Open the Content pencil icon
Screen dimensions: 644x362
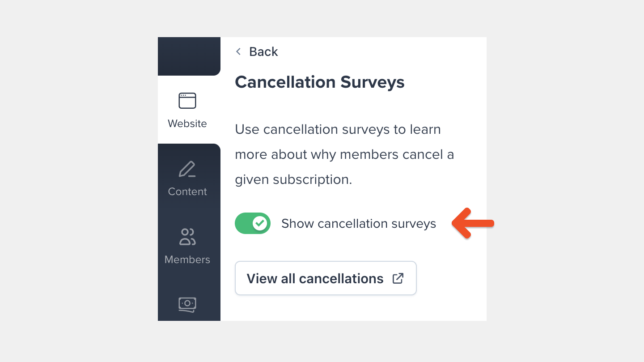coord(187,169)
